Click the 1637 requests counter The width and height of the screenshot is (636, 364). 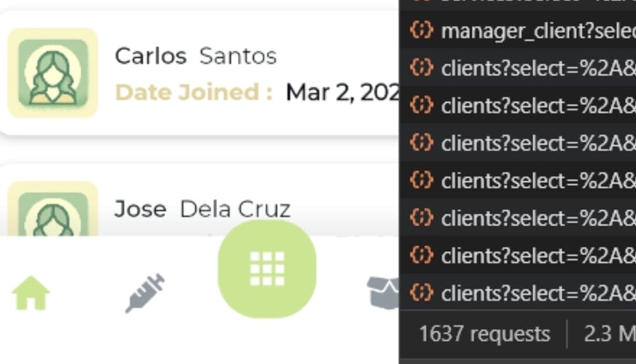[x=484, y=334]
